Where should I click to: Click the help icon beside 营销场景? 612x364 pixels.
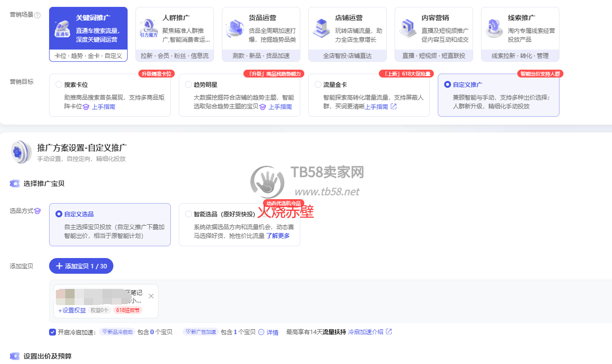tap(37, 15)
